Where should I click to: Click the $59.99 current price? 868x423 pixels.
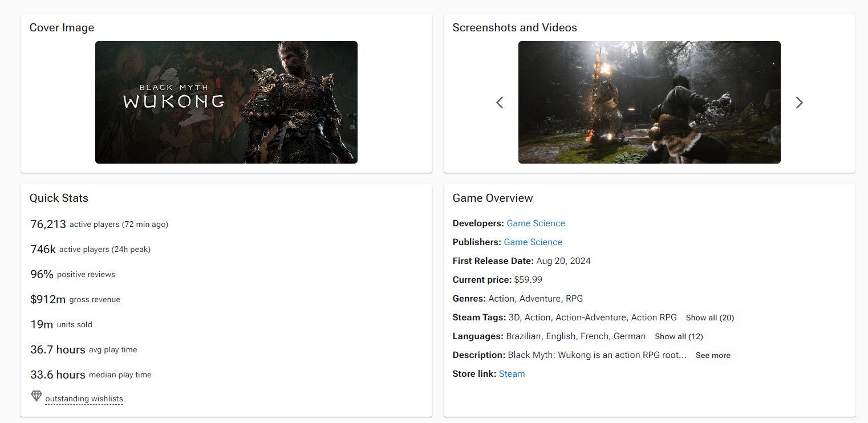coord(528,280)
